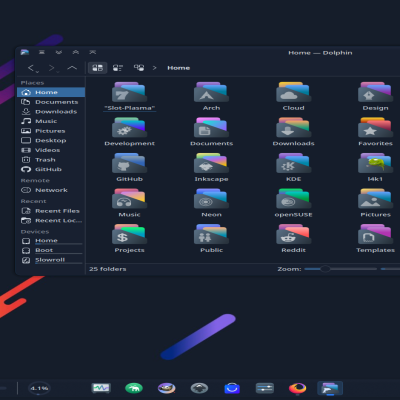
Task: Launch Firefox from the taskbar
Action: click(297, 388)
